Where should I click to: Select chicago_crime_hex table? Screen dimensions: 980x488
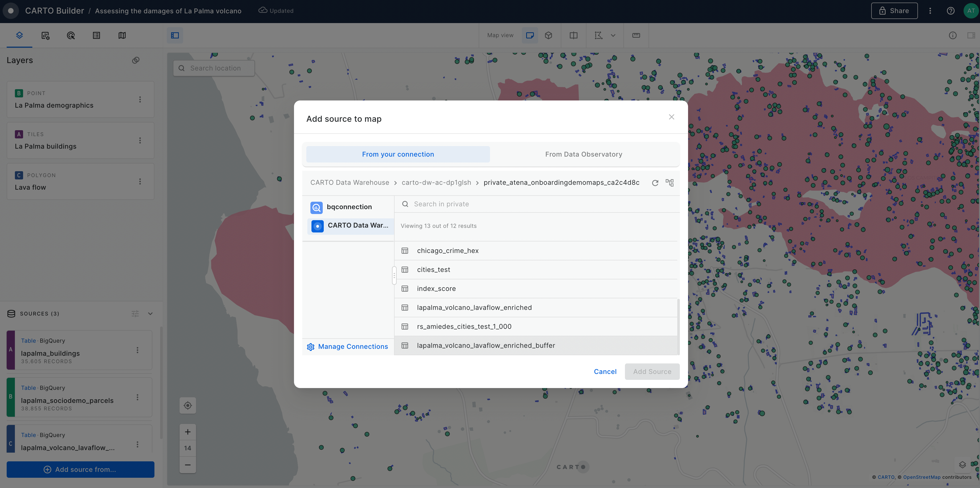pos(536,251)
